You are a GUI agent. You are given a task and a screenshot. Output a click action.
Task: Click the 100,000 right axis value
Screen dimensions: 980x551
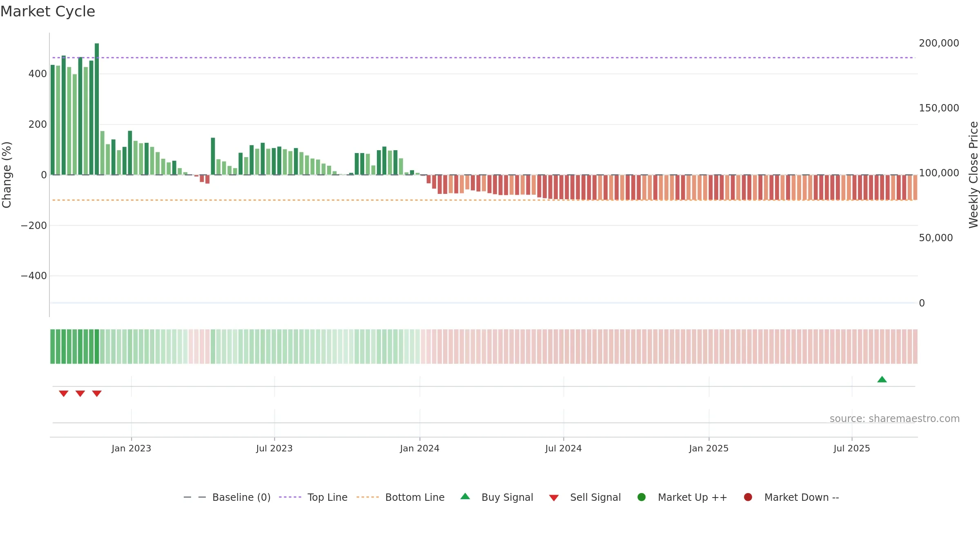(x=939, y=173)
